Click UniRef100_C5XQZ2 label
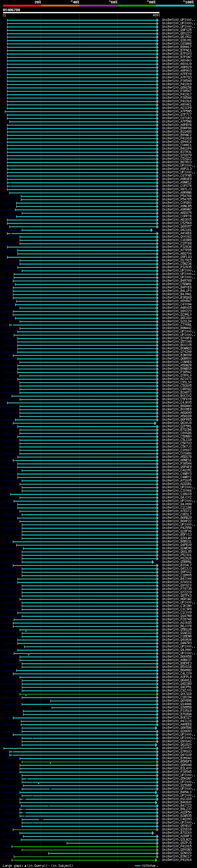The width and height of the screenshot is (197, 868). pos(177,159)
